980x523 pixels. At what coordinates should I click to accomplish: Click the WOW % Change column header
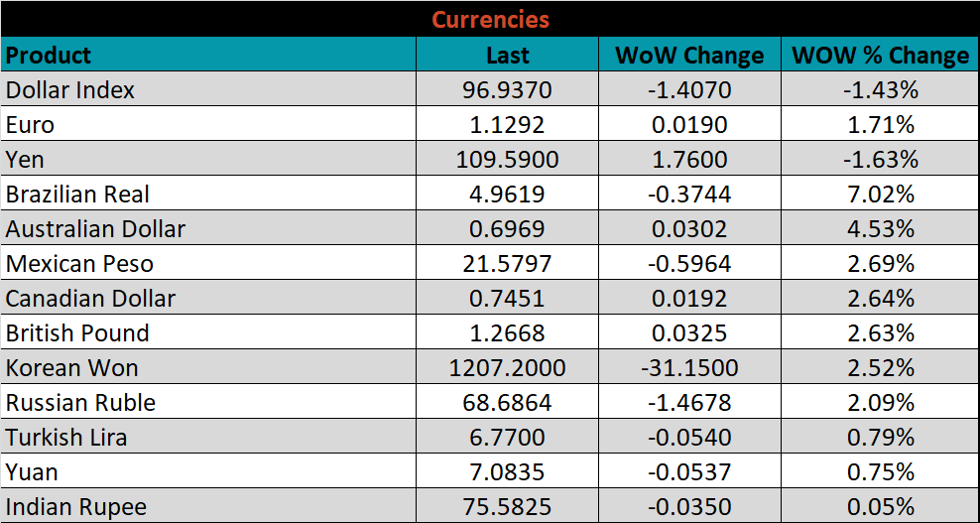880,56
